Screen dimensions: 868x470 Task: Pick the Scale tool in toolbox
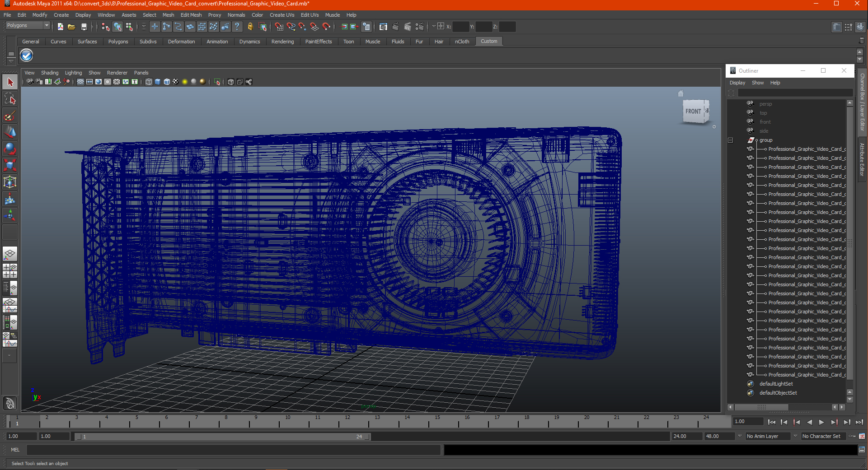[x=10, y=165]
